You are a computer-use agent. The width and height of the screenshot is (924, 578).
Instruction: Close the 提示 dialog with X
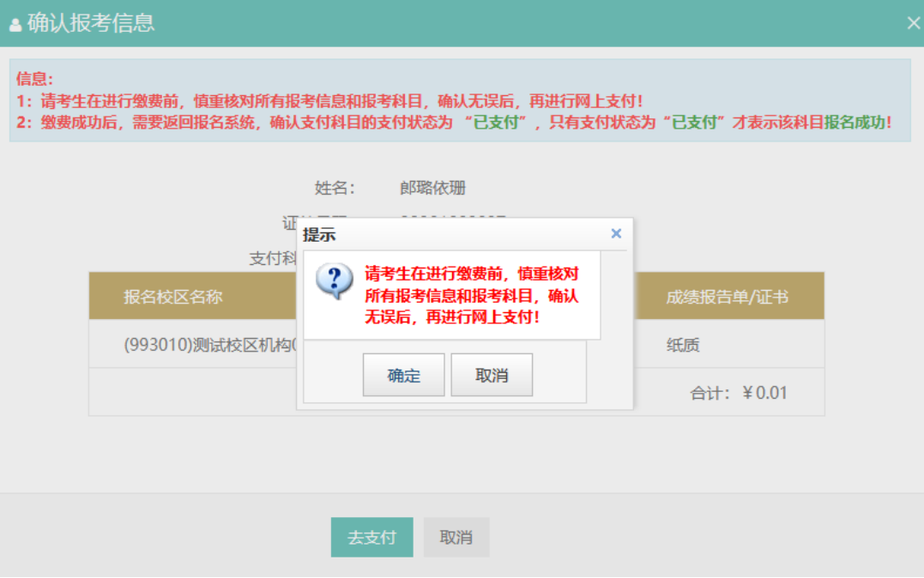[x=616, y=233]
